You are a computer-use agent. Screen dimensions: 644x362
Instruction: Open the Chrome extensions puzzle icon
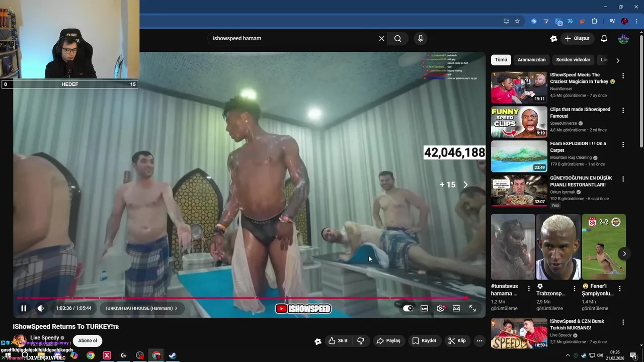pos(594,21)
